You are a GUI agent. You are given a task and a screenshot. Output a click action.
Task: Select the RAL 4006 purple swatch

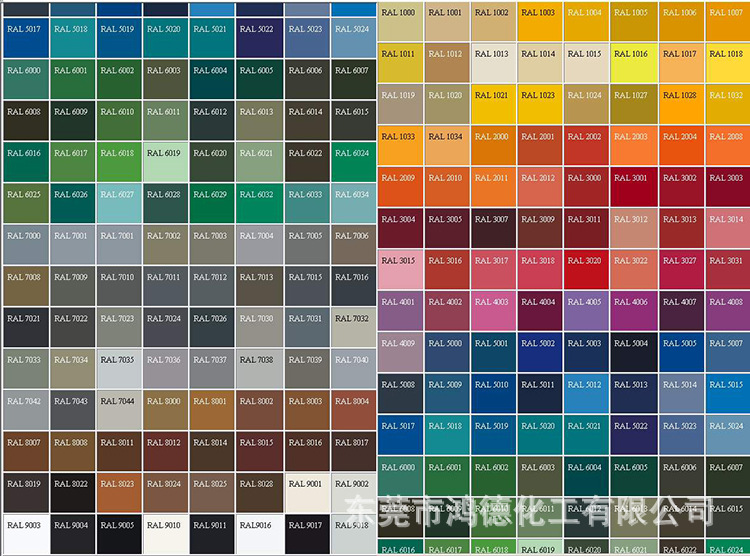coord(632,311)
